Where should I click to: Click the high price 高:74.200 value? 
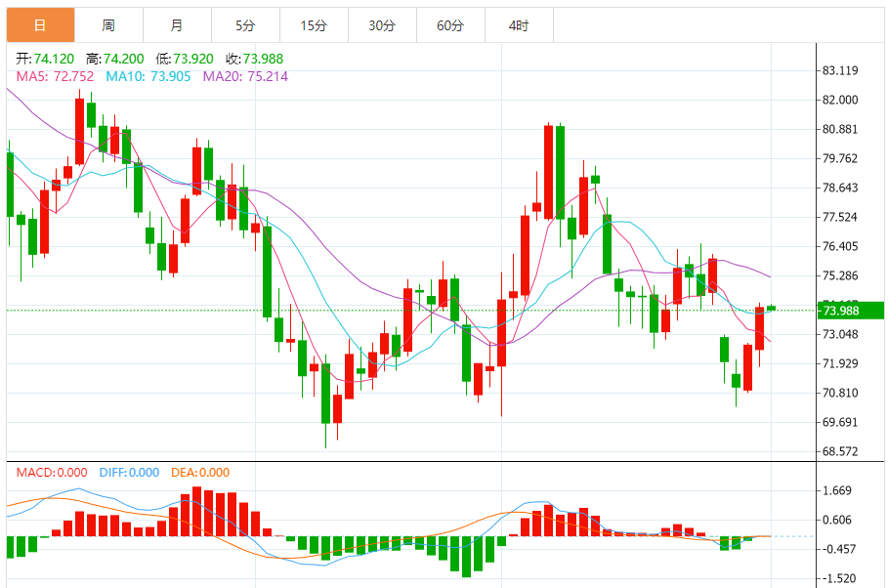click(115, 59)
